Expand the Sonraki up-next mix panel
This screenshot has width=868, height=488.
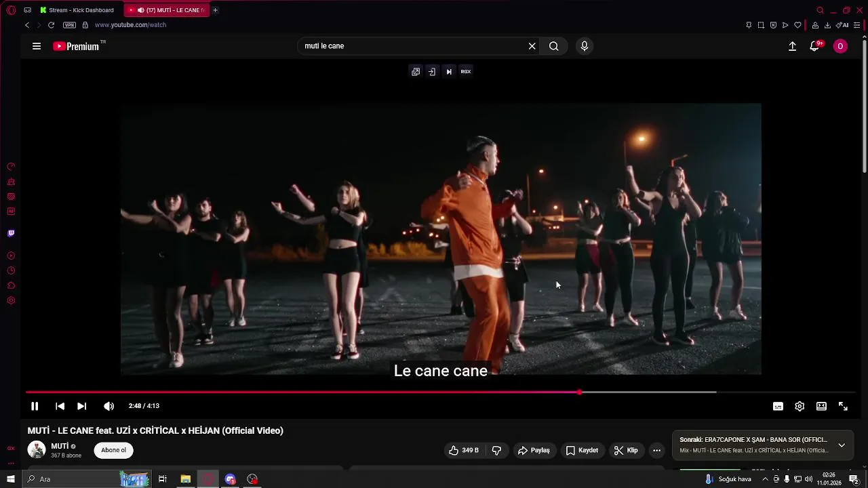[x=842, y=445]
